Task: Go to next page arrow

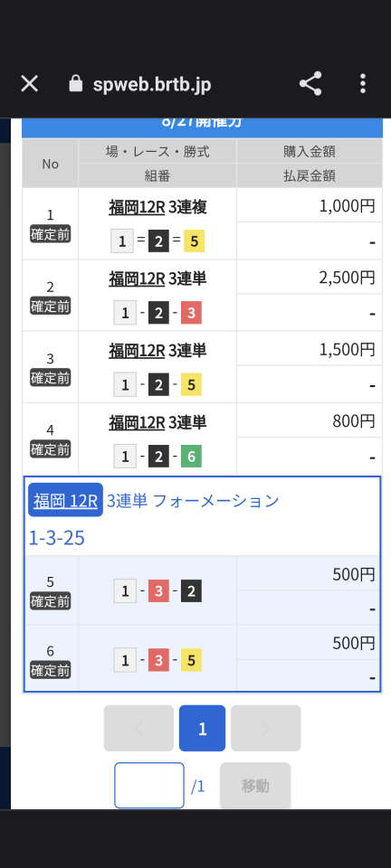Action: pyautogui.click(x=266, y=728)
